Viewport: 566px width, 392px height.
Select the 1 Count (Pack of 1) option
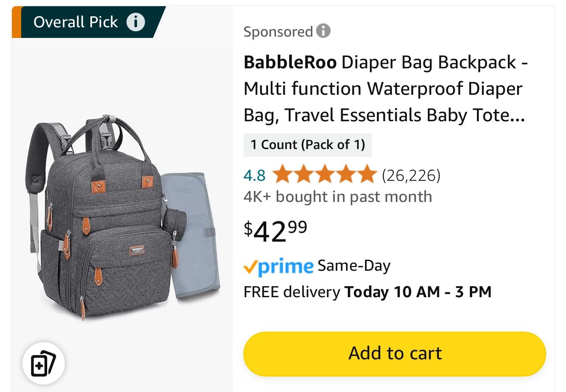[x=307, y=145]
